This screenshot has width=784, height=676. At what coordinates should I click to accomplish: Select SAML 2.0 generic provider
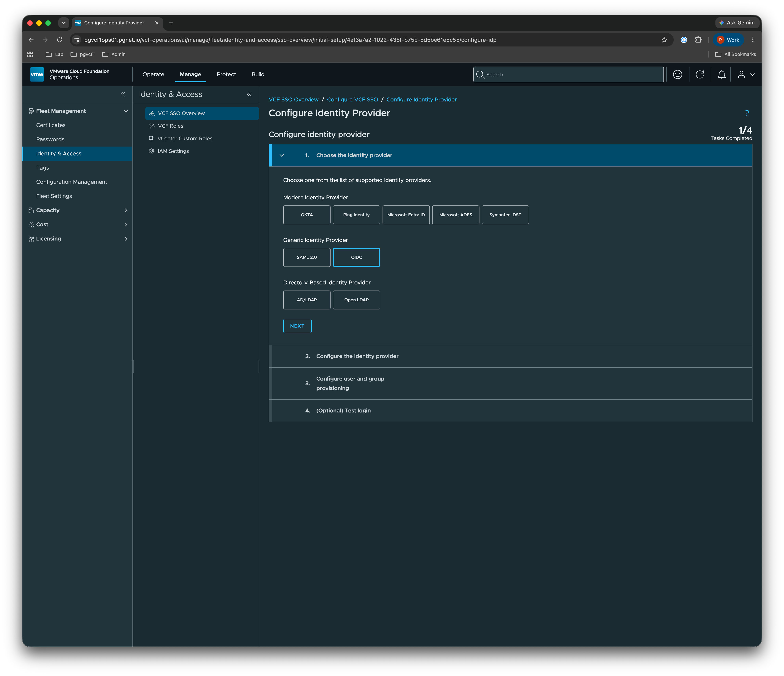[307, 257]
